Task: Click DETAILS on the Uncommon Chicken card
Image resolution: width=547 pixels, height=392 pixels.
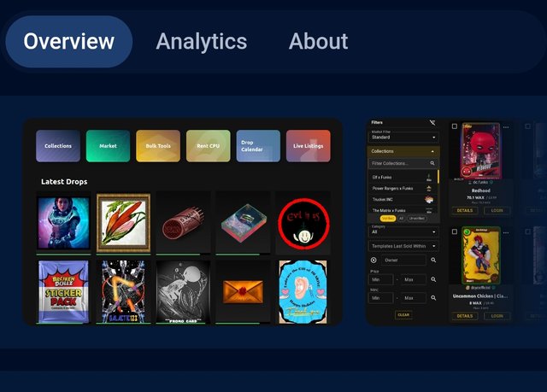Action: [465, 316]
